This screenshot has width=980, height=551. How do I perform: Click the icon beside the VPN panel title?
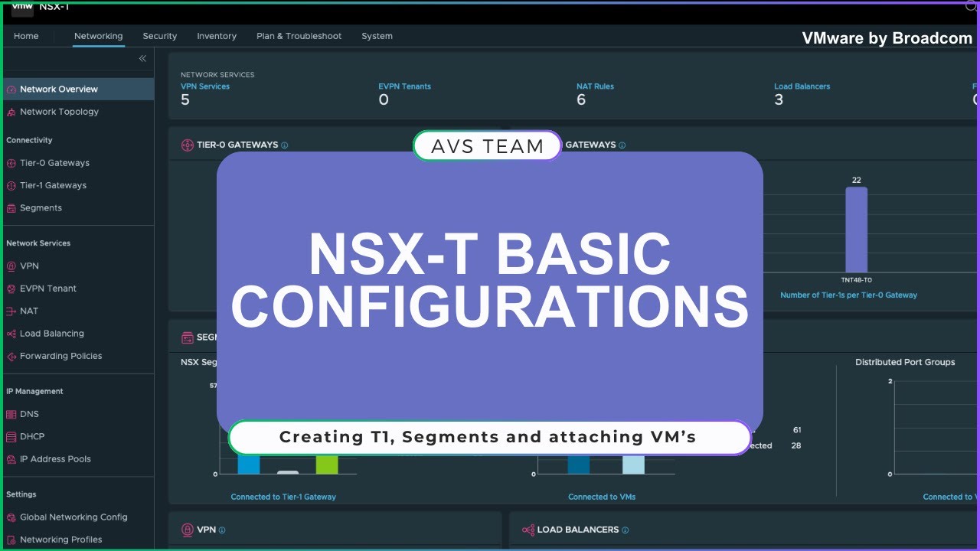187,530
